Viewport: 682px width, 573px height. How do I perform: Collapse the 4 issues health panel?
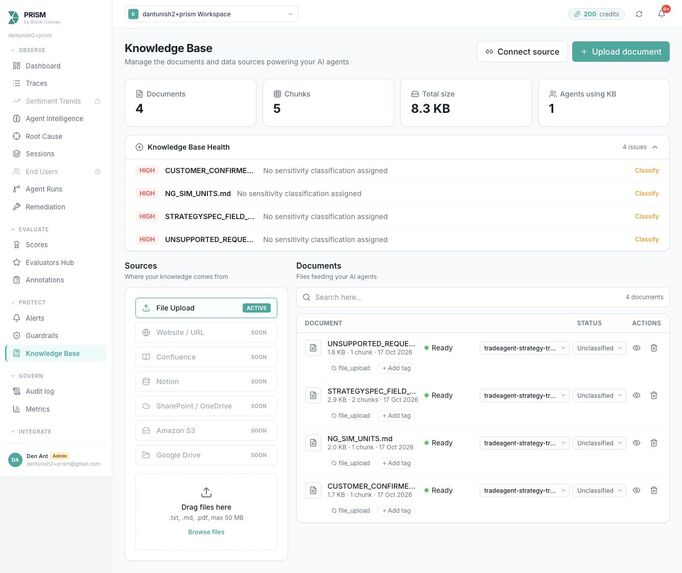pos(640,147)
